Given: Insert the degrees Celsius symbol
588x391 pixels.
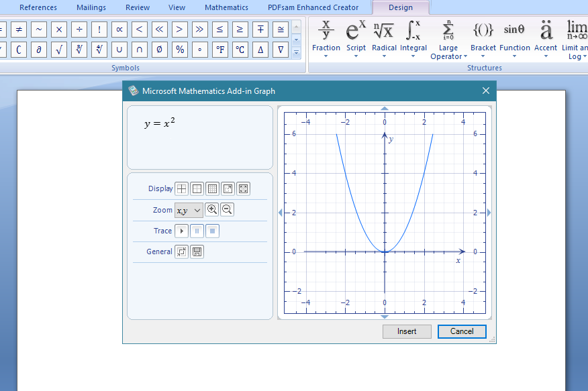Looking at the screenshot, I should click(240, 50).
